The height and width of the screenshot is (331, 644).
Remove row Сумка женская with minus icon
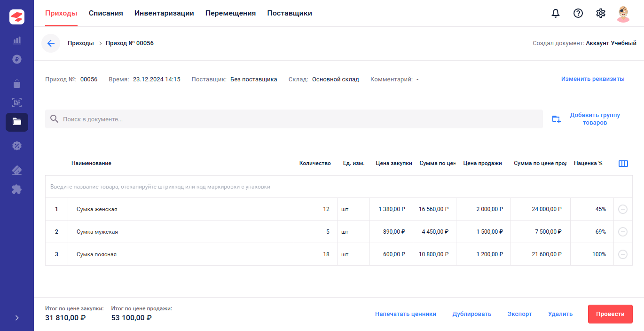coord(623,209)
